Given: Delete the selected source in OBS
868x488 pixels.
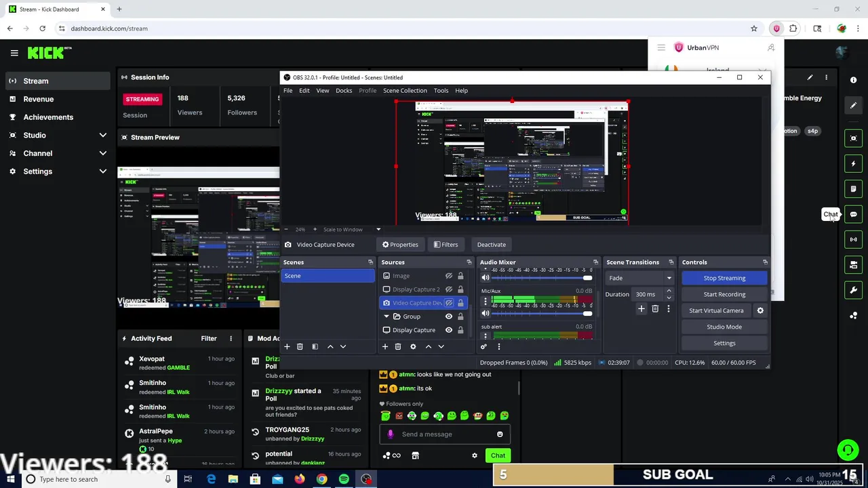Looking at the screenshot, I should point(398,346).
